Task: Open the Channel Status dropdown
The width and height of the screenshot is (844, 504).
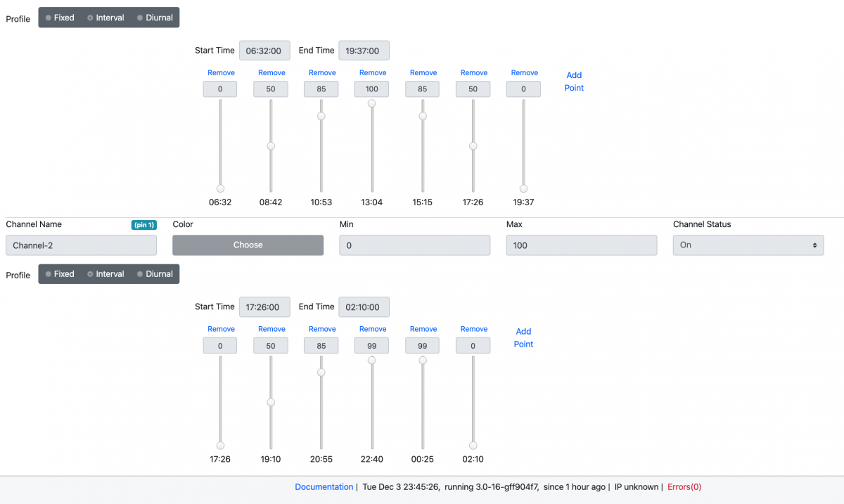Action: [748, 245]
